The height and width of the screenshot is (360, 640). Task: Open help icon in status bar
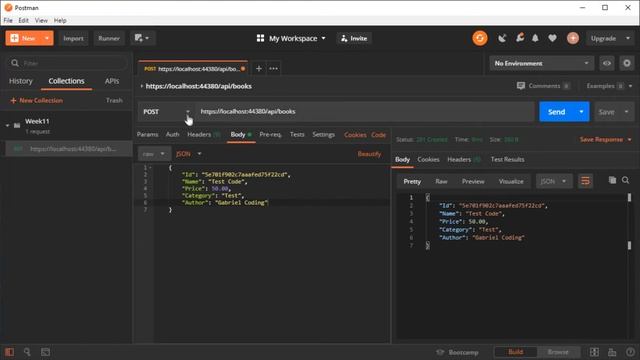[630, 352]
